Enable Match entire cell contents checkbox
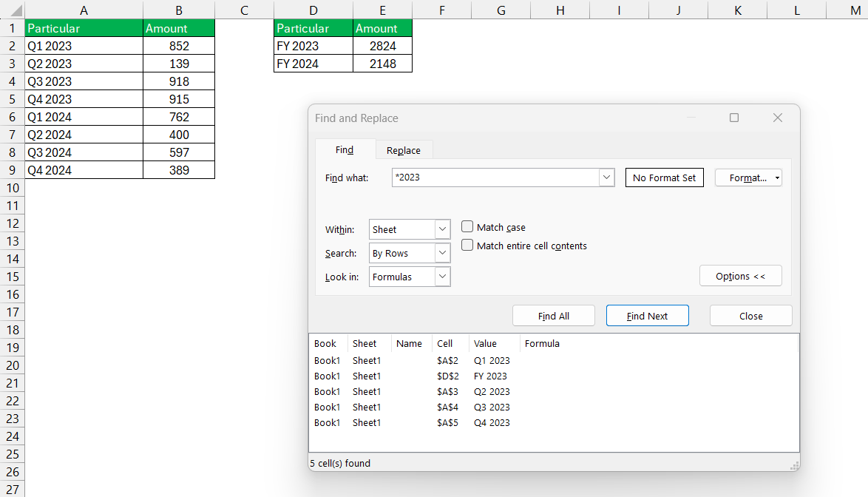 467,246
